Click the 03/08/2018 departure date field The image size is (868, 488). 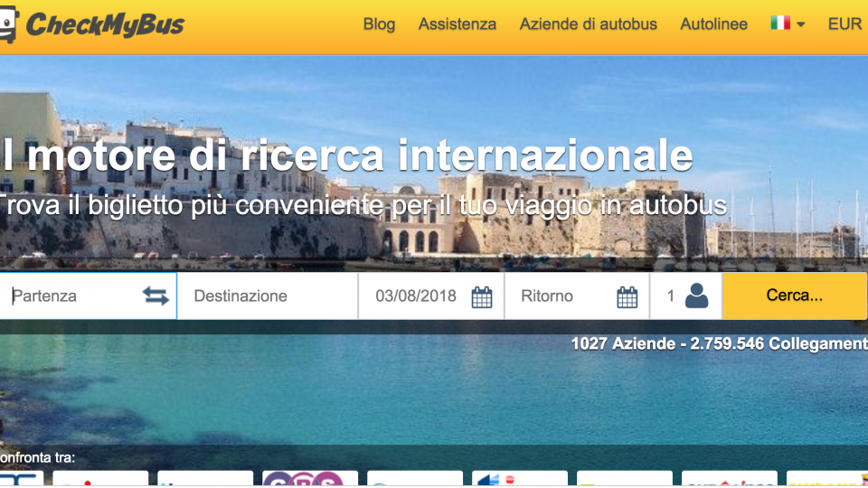click(x=416, y=296)
